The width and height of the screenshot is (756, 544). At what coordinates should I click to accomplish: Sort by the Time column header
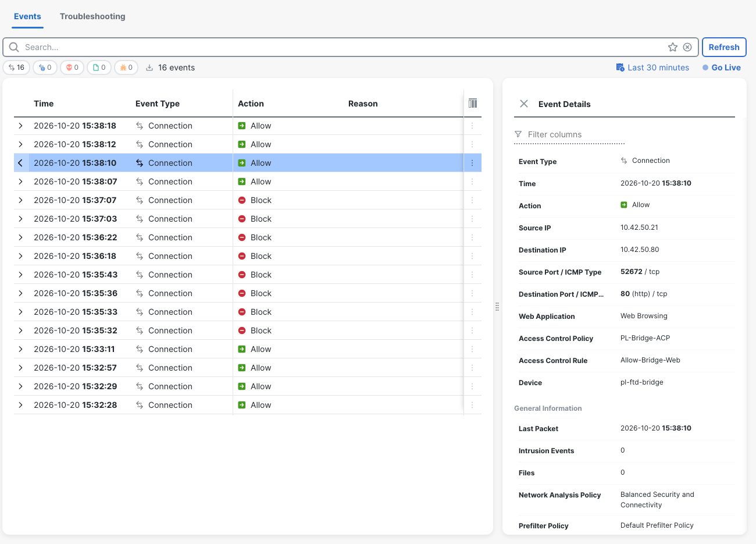pyautogui.click(x=44, y=104)
